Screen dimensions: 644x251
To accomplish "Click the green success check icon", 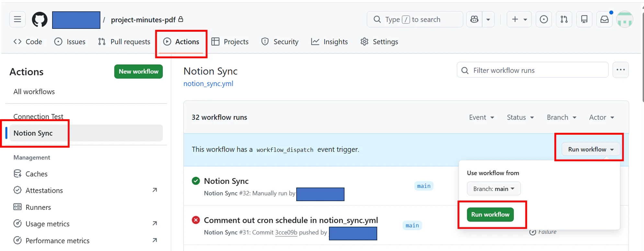I will coord(196,181).
